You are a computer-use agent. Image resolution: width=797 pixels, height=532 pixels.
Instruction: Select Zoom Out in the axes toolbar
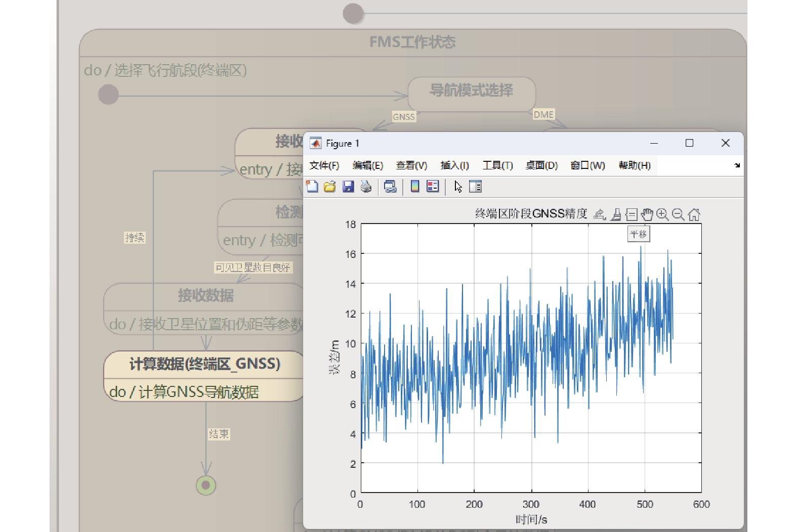coord(678,214)
